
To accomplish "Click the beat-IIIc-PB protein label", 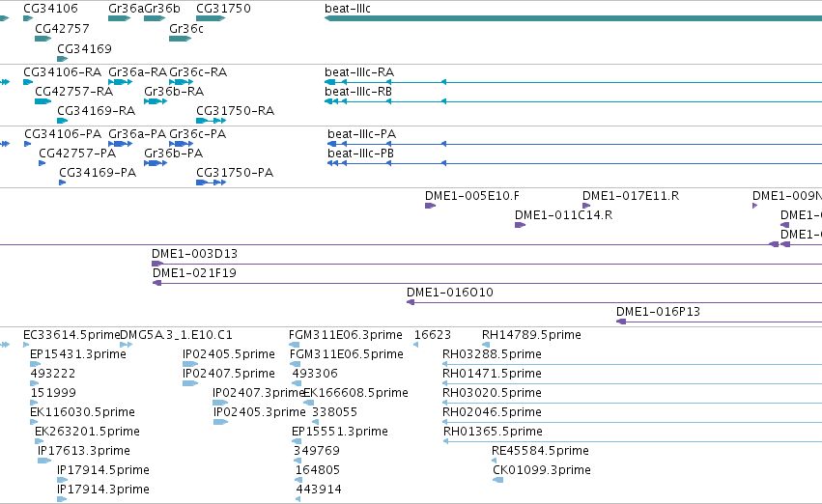I will [360, 153].
